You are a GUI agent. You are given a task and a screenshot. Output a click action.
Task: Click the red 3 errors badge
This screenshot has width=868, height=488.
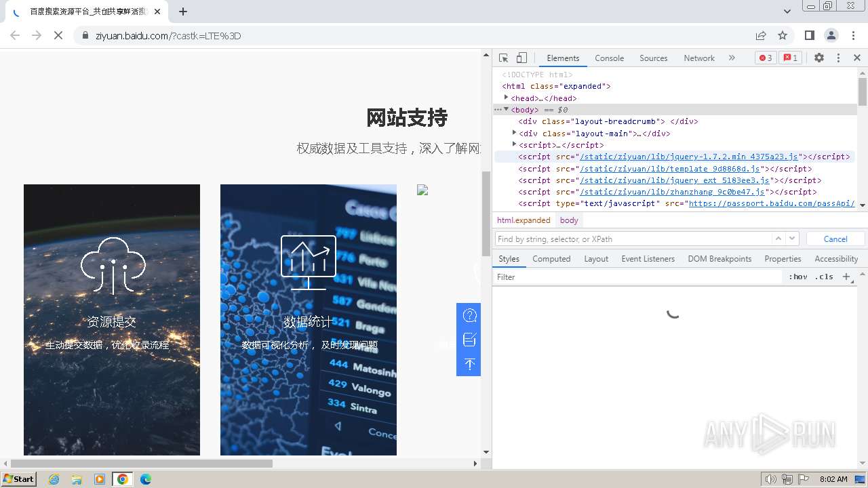tap(766, 58)
